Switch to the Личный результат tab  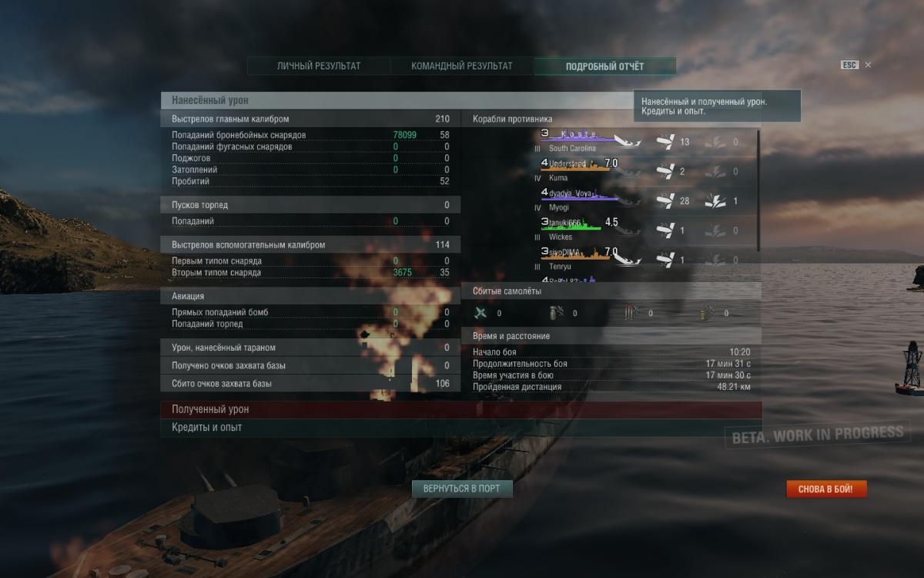tap(319, 66)
